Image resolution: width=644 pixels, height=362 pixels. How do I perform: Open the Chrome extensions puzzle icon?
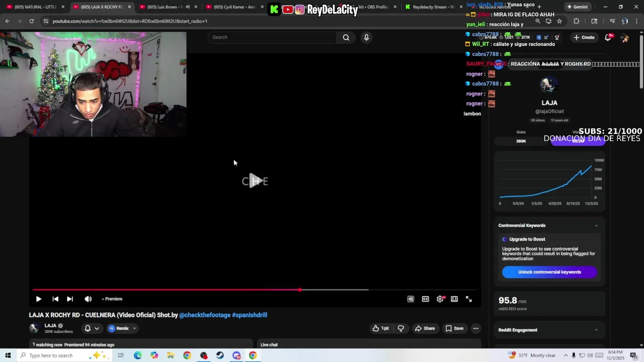click(x=577, y=21)
